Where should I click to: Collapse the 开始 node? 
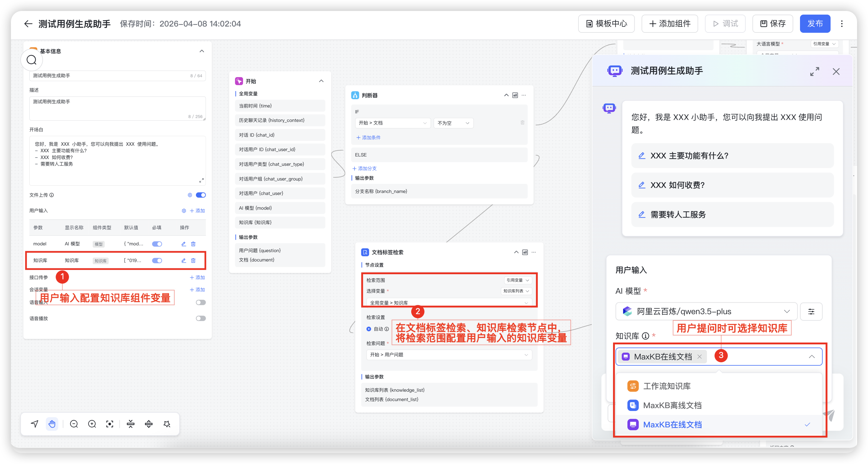coord(321,81)
